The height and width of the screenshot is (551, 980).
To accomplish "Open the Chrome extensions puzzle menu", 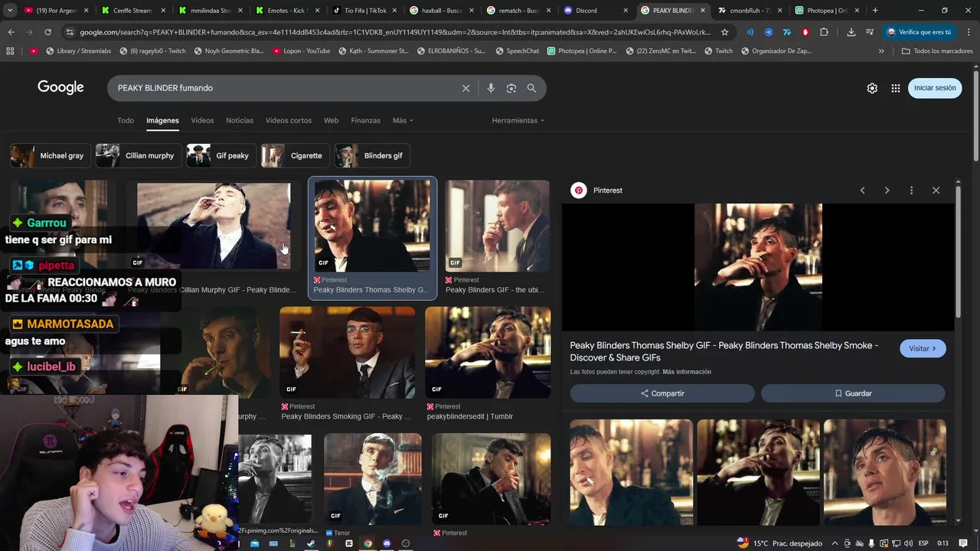I will tap(824, 32).
